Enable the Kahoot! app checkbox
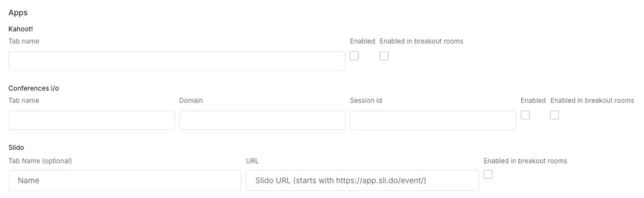 click(354, 56)
